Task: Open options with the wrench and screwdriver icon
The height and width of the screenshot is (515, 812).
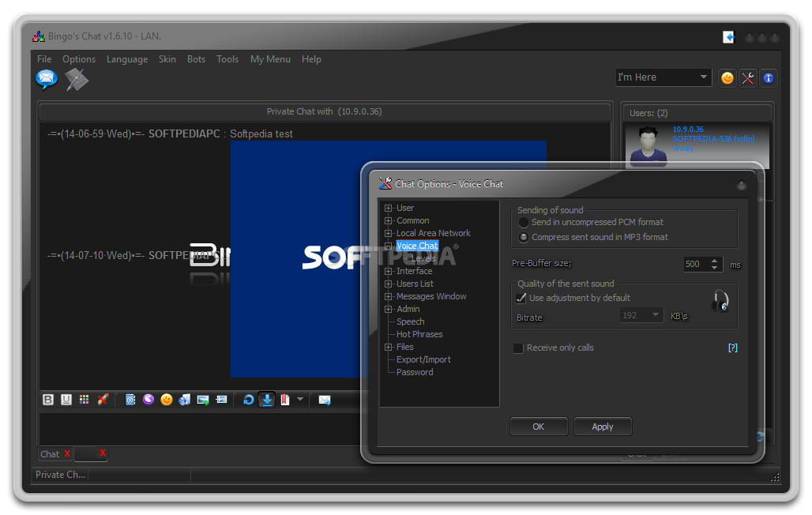Action: [748, 78]
